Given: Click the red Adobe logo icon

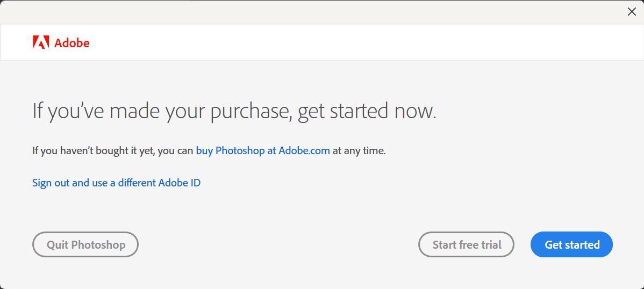Looking at the screenshot, I should pyautogui.click(x=41, y=42).
